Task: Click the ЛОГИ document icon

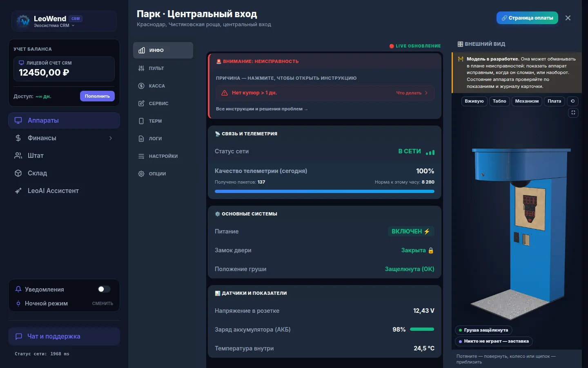Action: [x=141, y=139]
